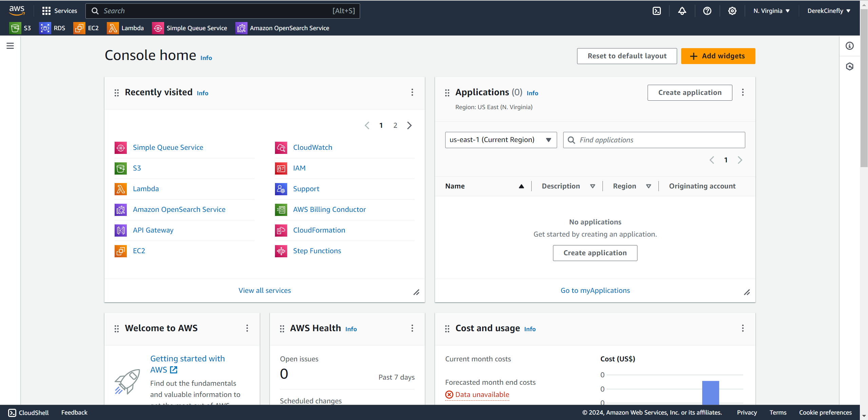This screenshot has height=420, width=868.
Task: Open the CloudShell terminal icon in header
Action: click(x=657, y=11)
